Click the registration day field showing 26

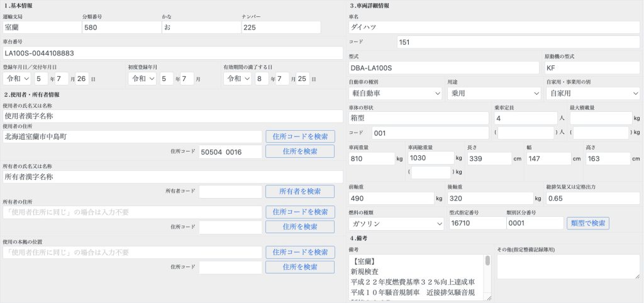click(x=82, y=79)
